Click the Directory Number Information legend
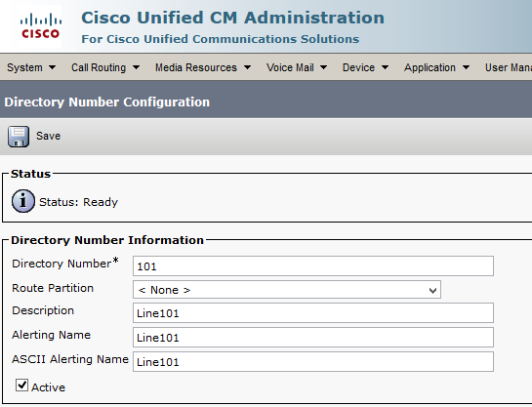 coord(107,240)
